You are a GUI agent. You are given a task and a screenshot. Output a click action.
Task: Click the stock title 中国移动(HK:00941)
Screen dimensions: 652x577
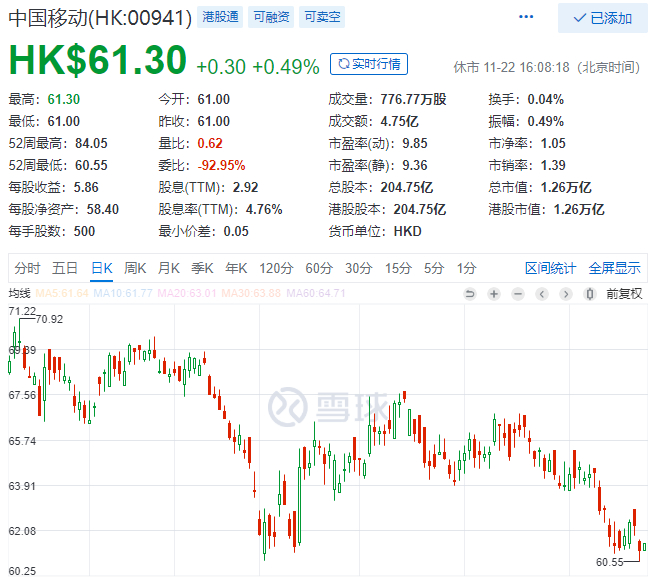(x=100, y=18)
